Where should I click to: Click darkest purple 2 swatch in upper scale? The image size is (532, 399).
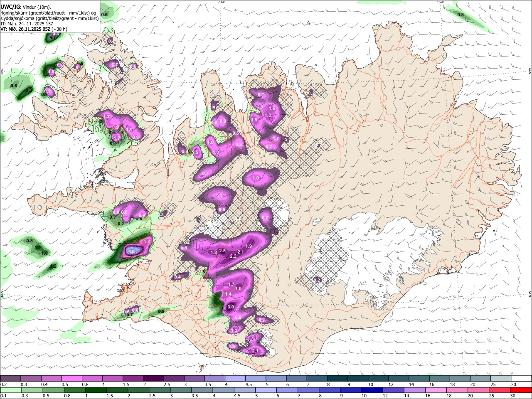[x=153, y=379]
